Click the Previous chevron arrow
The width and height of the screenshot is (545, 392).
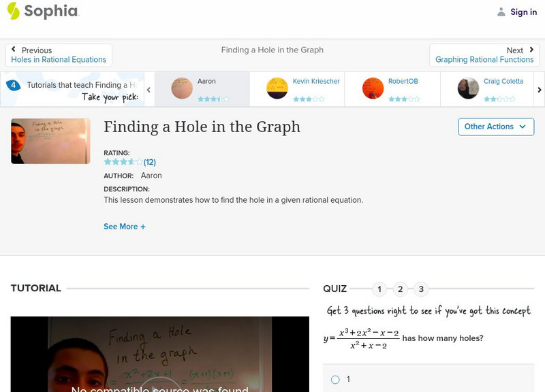15,48
